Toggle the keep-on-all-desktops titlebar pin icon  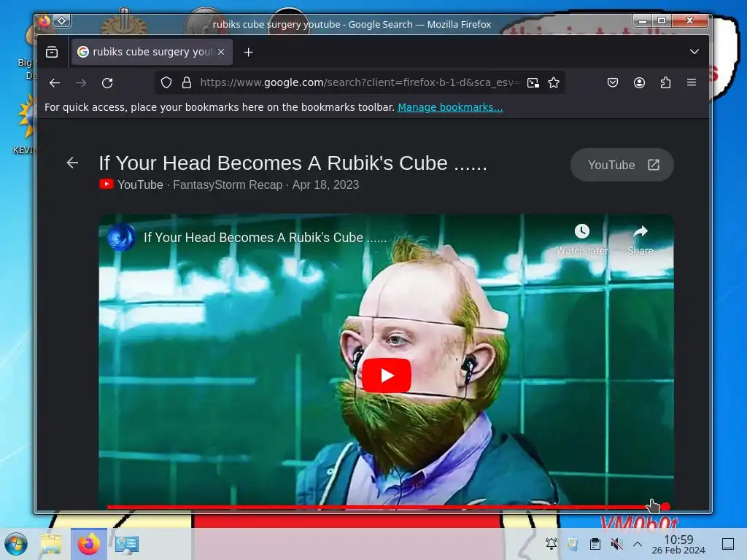(x=62, y=21)
